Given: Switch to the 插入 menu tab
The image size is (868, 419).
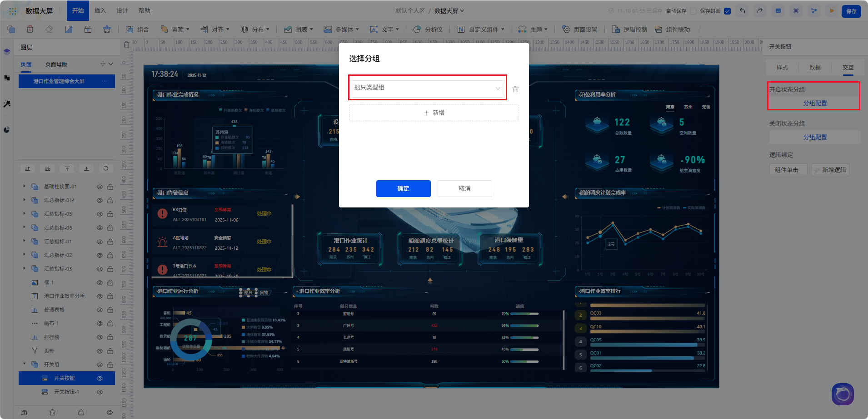Looking at the screenshot, I should (x=100, y=11).
